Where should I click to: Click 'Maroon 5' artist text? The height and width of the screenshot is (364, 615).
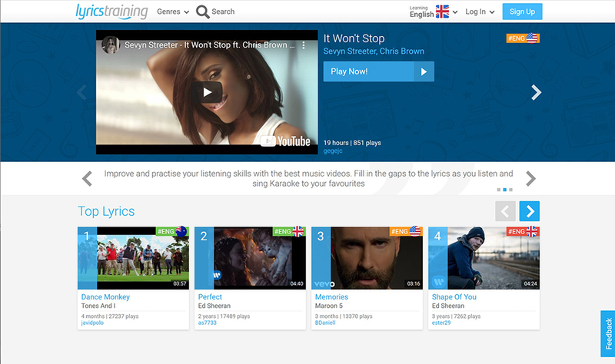(x=329, y=306)
